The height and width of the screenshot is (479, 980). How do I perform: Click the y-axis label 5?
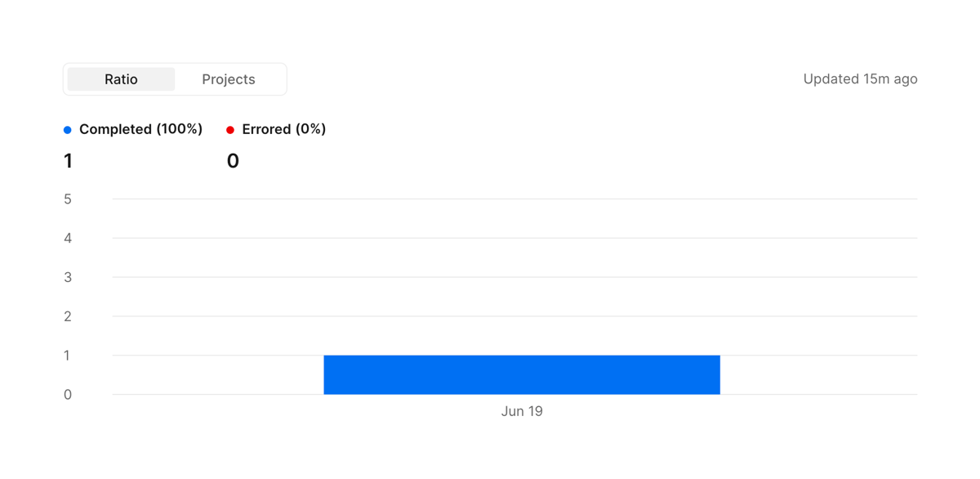point(68,199)
